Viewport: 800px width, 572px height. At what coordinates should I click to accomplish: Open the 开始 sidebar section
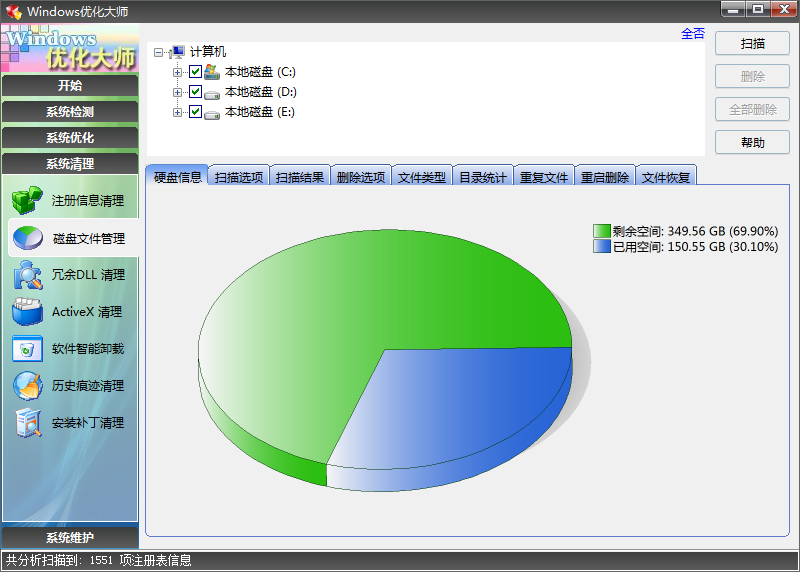point(70,85)
